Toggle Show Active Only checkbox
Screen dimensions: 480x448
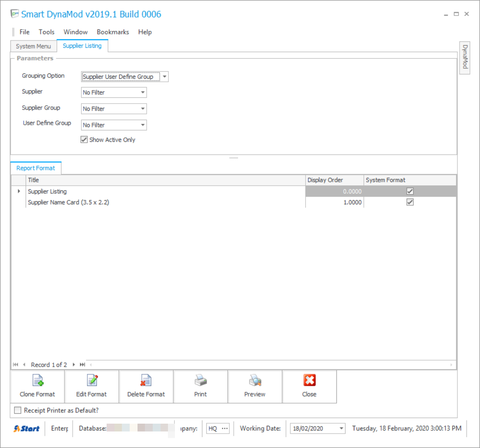click(84, 140)
